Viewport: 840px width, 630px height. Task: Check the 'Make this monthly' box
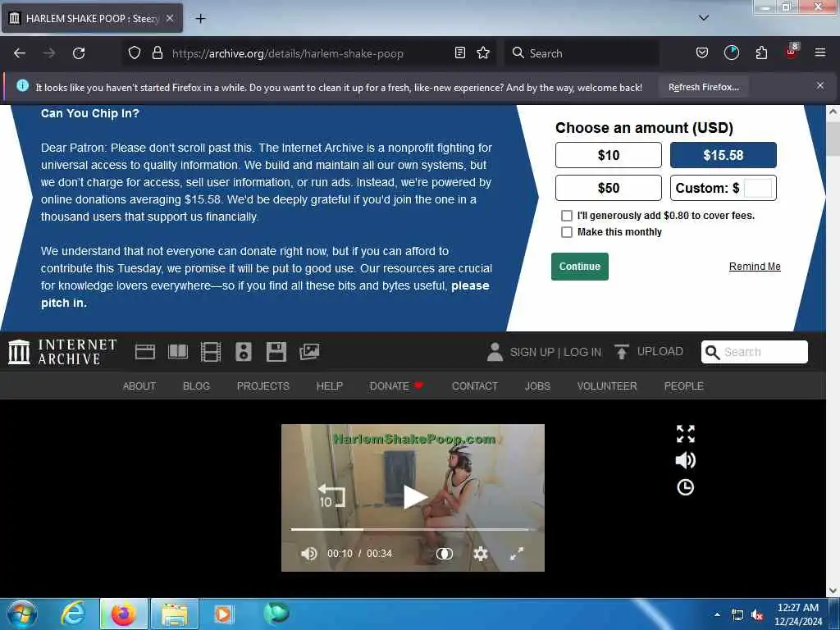click(x=566, y=232)
